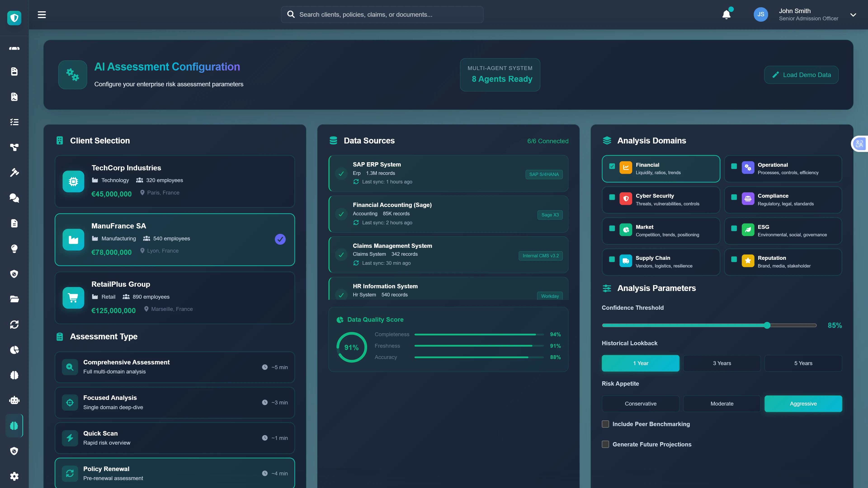The image size is (868, 488).
Task: Open the notifications bell
Action: coord(726,14)
